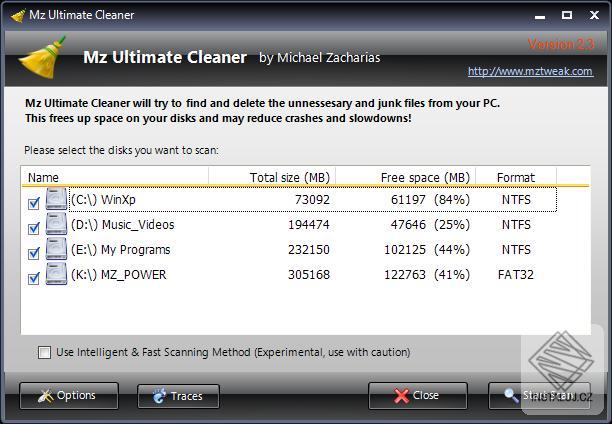Uncheck the K:\ MZ_POWER disk checkbox
The width and height of the screenshot is (612, 424).
click(34, 278)
